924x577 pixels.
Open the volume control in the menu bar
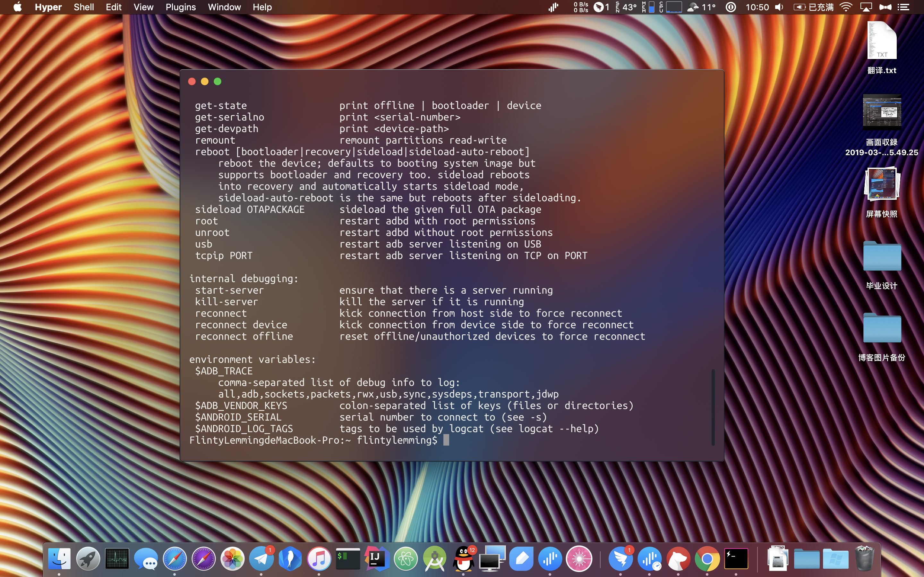[x=779, y=7]
